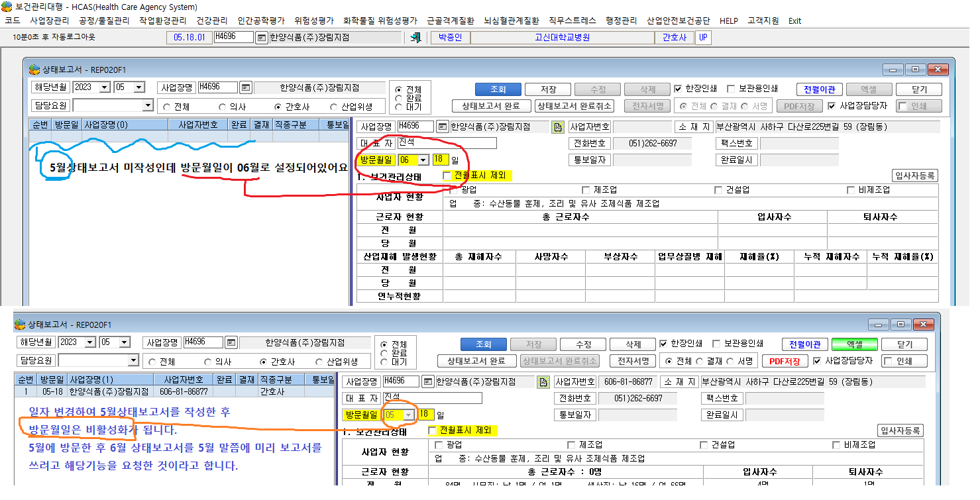Viewport: 980px width, 500px height.
Task: Click 상태보고서 완료 button in upper window
Action: [x=491, y=106]
